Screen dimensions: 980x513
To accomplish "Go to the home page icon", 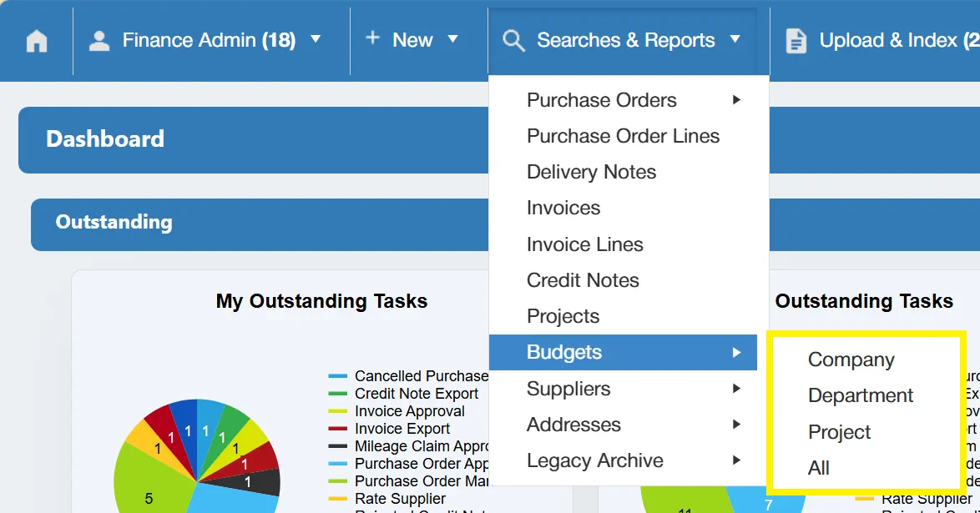I will (37, 41).
